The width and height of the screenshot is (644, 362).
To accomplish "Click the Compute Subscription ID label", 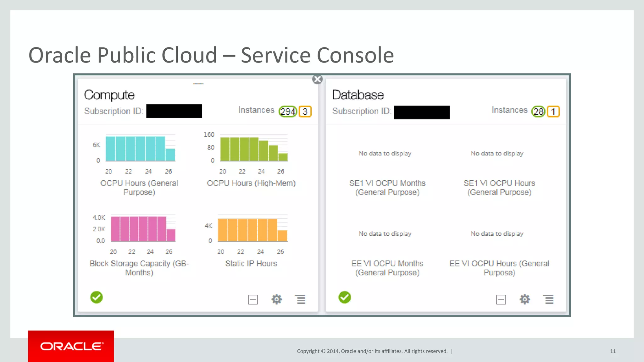I will (114, 111).
